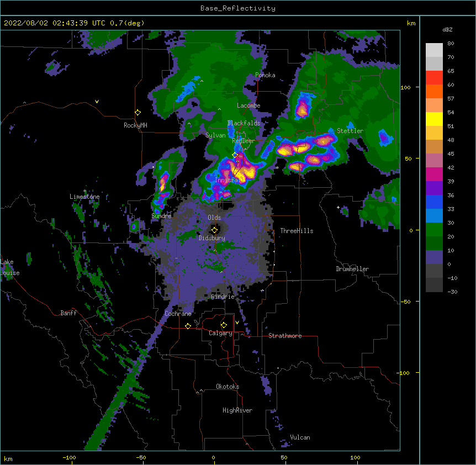The height and width of the screenshot is (465, 476).
Task: Click the dBZ legend heading
Action: (447, 29)
